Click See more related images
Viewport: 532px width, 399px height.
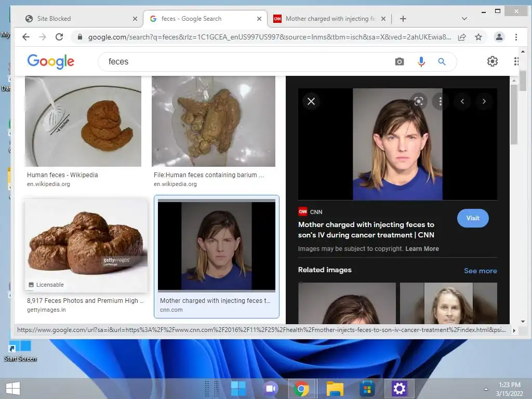pyautogui.click(x=481, y=271)
